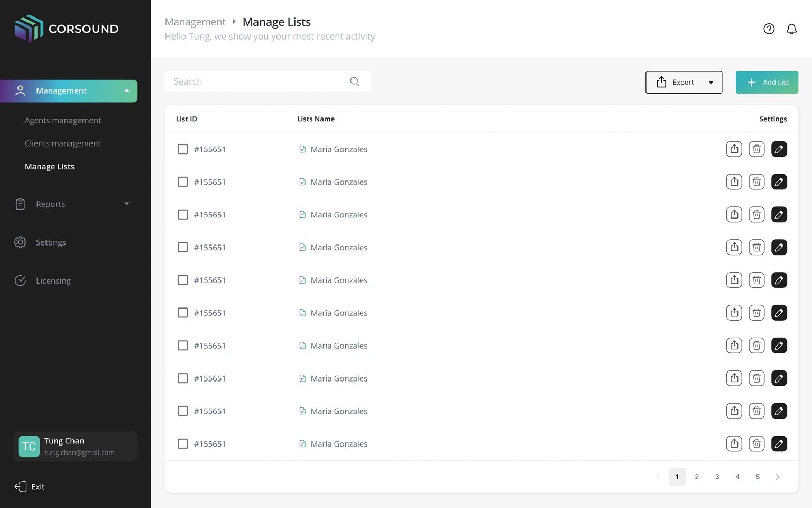812x508 pixels.
Task: Select Manage Lists in the sidebar
Action: (x=50, y=167)
